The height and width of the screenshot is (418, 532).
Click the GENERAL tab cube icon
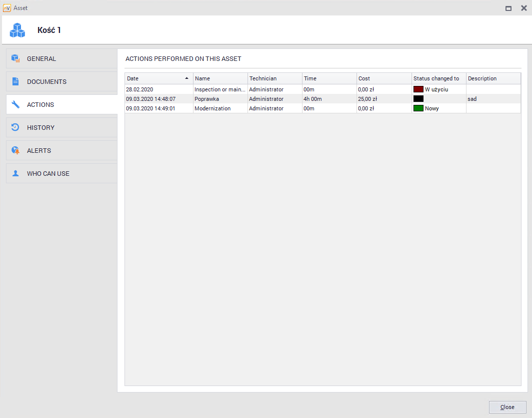tap(15, 58)
